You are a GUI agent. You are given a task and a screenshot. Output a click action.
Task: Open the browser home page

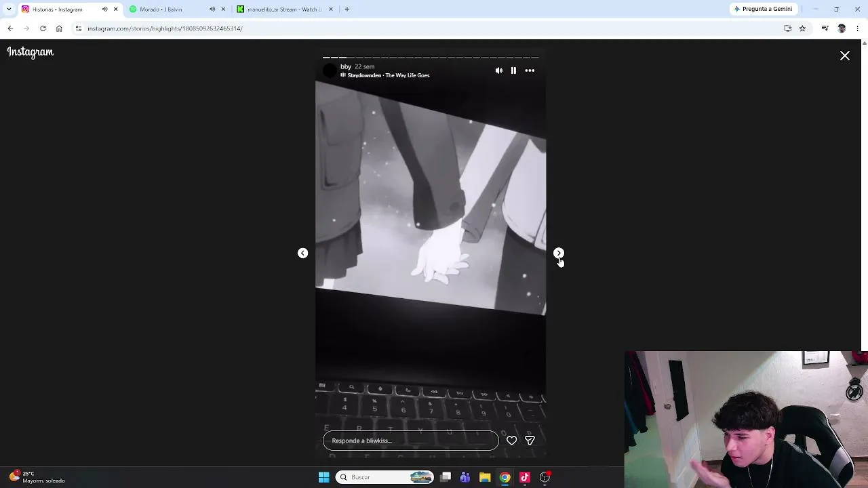pyautogui.click(x=59, y=28)
